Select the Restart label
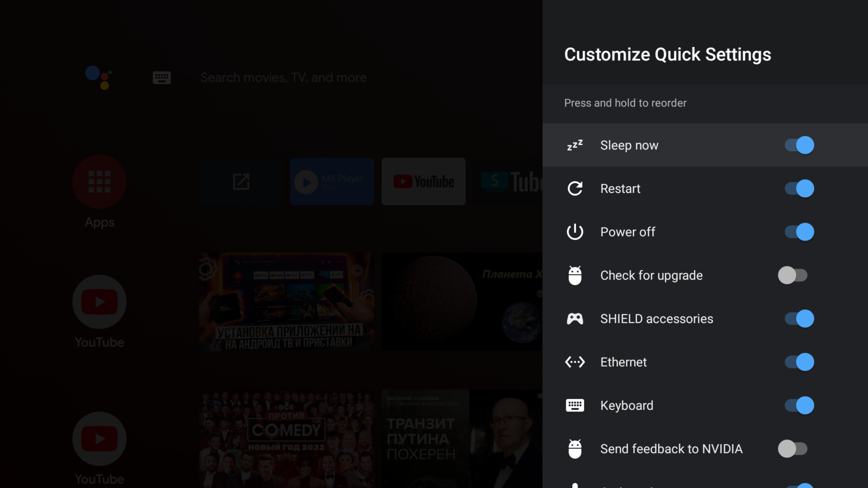This screenshot has height=488, width=868. coord(620,189)
